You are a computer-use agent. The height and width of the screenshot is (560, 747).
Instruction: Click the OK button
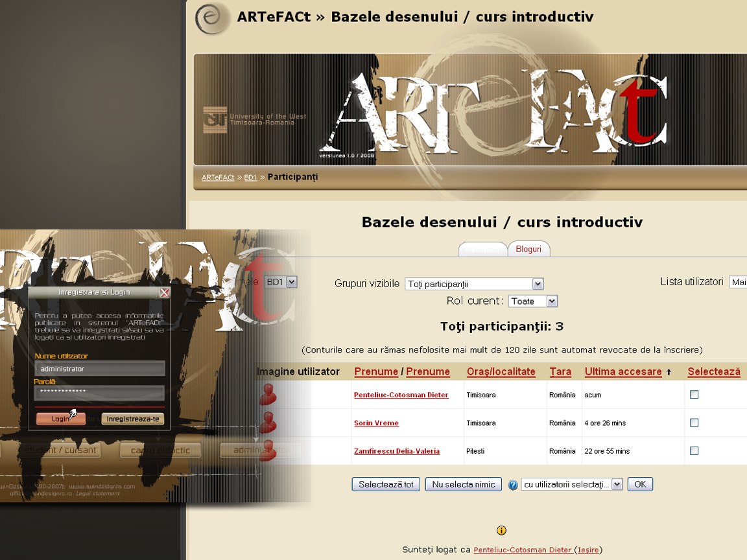tap(640, 484)
